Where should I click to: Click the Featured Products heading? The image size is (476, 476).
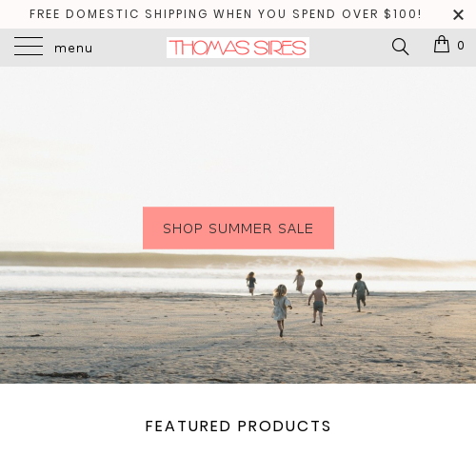pyautogui.click(x=238, y=426)
